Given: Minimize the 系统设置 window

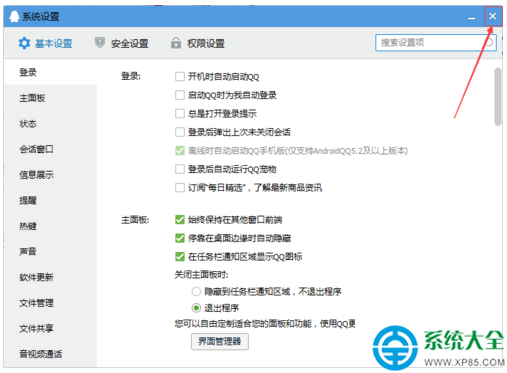Looking at the screenshot, I should point(471,17).
